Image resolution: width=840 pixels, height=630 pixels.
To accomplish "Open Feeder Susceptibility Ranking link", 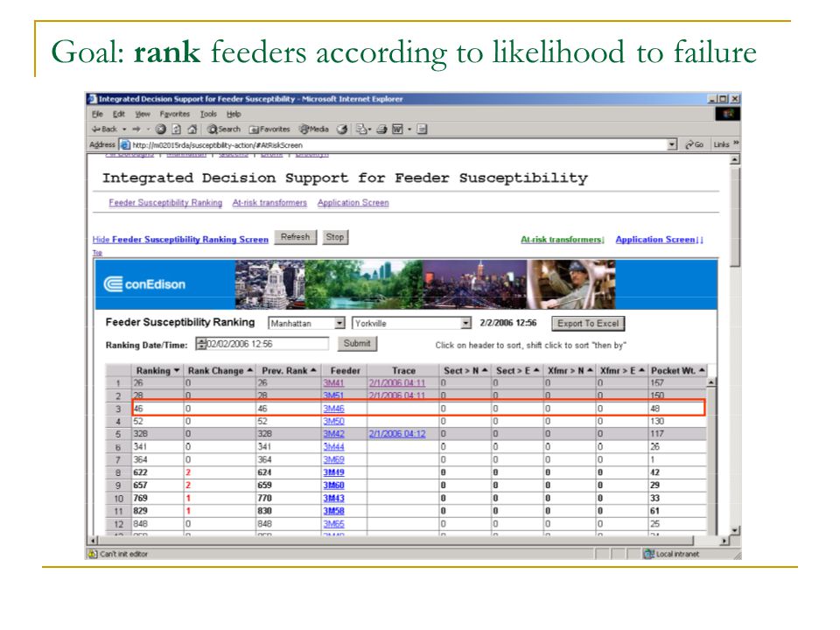I will [165, 202].
